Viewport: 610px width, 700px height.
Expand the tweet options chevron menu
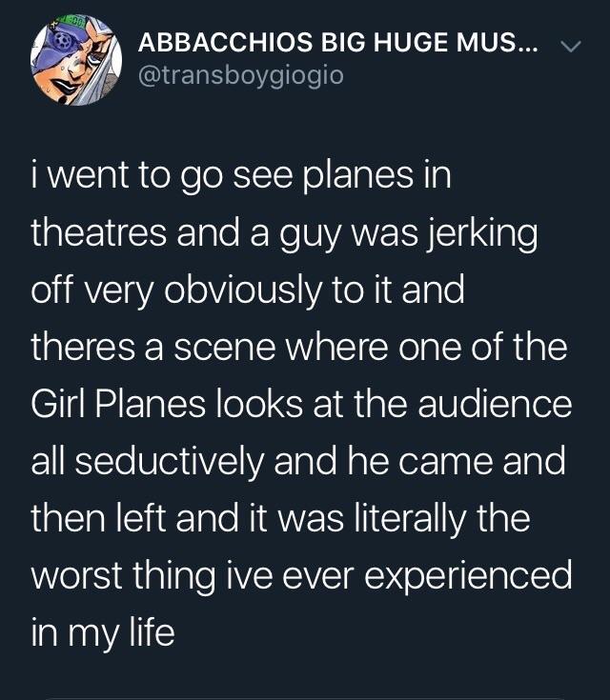click(568, 46)
